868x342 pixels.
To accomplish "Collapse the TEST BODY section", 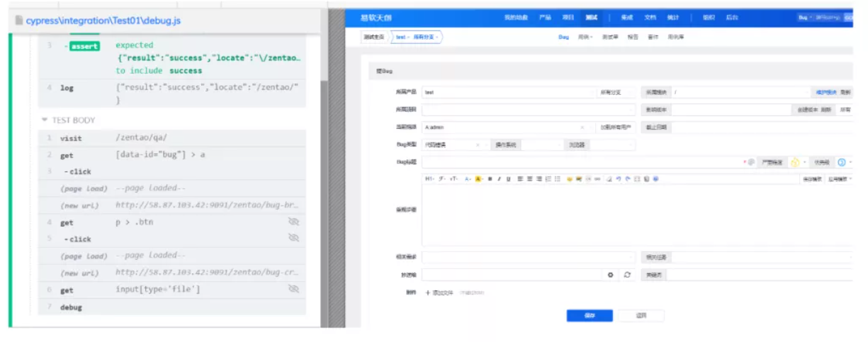I will click(46, 120).
